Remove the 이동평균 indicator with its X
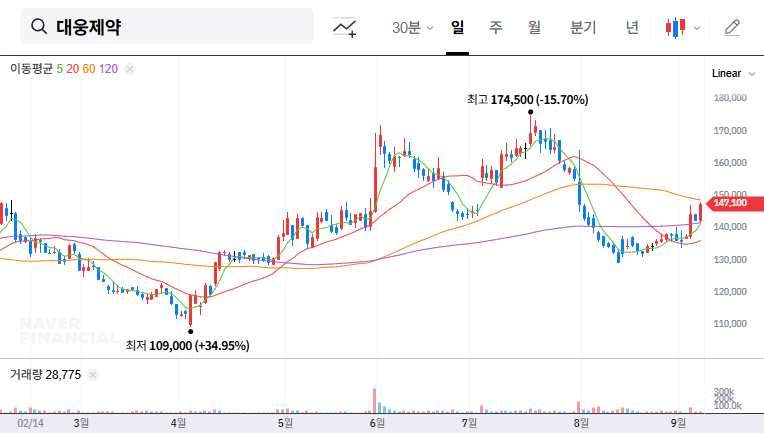The width and height of the screenshot is (764, 433). (130, 69)
